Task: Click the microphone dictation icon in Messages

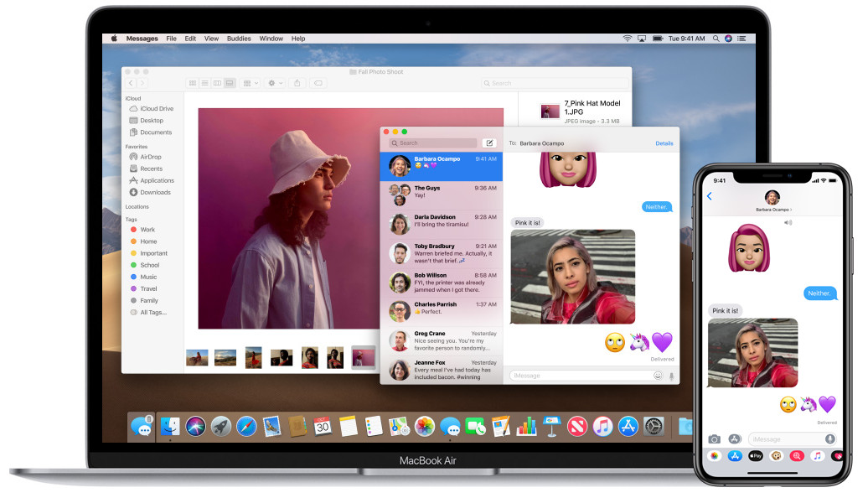Action: click(670, 376)
